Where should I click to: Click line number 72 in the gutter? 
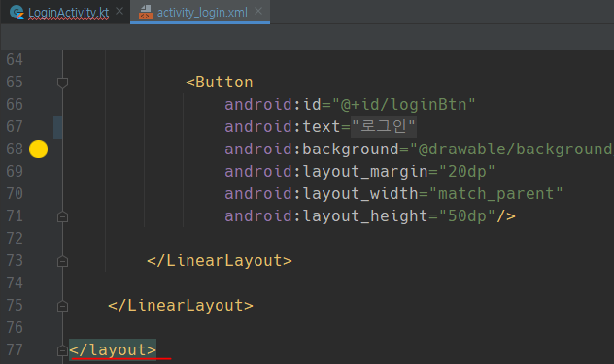[15, 239]
